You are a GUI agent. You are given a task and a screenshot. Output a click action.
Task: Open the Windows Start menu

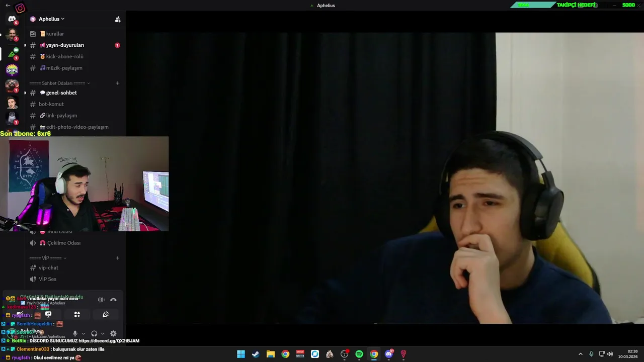pyautogui.click(x=241, y=354)
